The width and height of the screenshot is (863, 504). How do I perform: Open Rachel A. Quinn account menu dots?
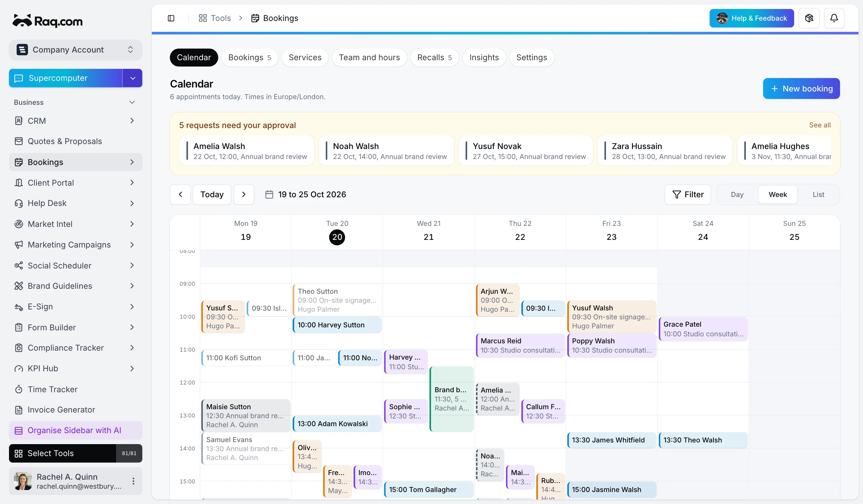point(133,481)
